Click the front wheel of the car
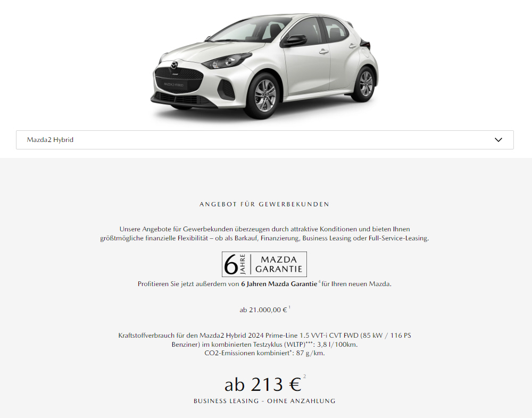The height and width of the screenshot is (418, 532). [x=264, y=95]
